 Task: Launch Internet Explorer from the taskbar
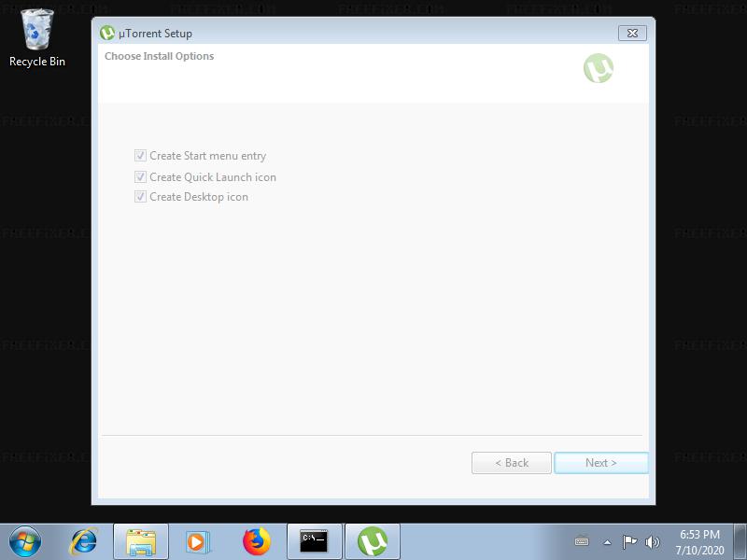click(x=83, y=541)
